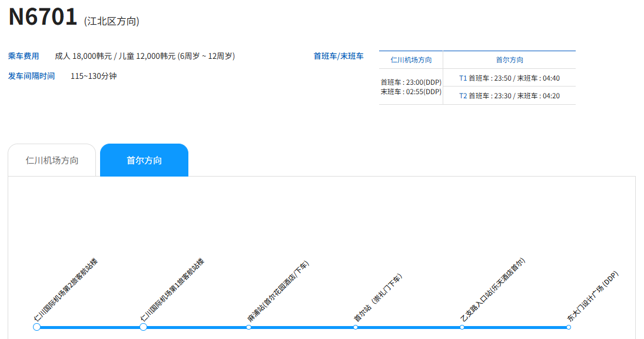Click the stop marker for 仁川国际机场第2旅客航站楼
The width and height of the screenshot is (644, 339).
[36, 327]
